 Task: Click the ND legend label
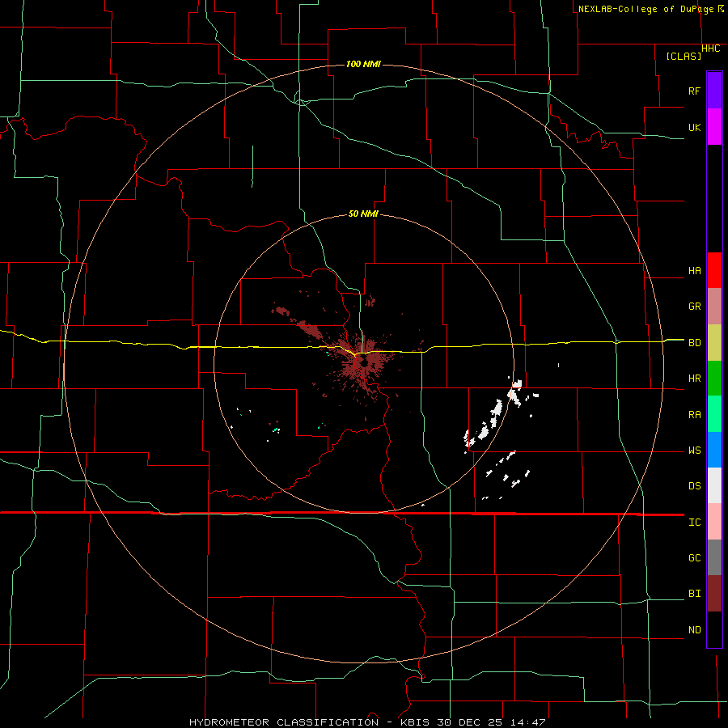tap(694, 630)
